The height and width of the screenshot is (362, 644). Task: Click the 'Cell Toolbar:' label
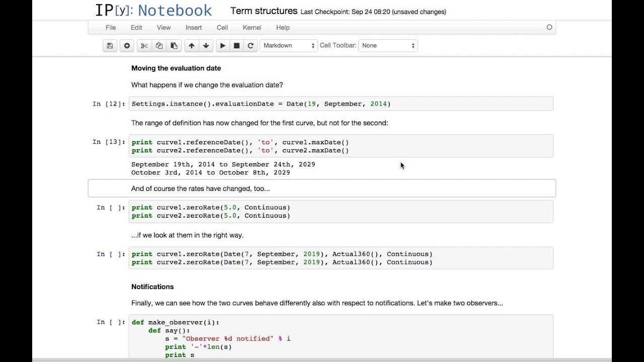click(338, 46)
